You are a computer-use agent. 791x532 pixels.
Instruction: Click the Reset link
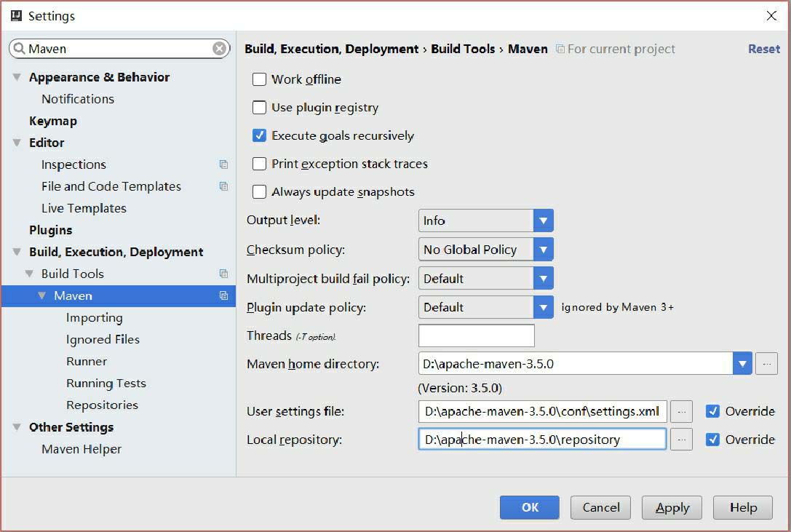click(763, 49)
